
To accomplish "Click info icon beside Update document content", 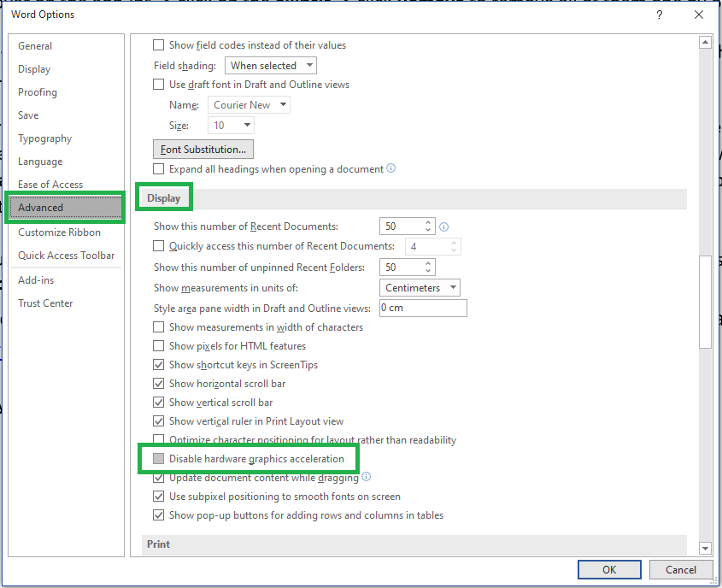I will coord(366,477).
